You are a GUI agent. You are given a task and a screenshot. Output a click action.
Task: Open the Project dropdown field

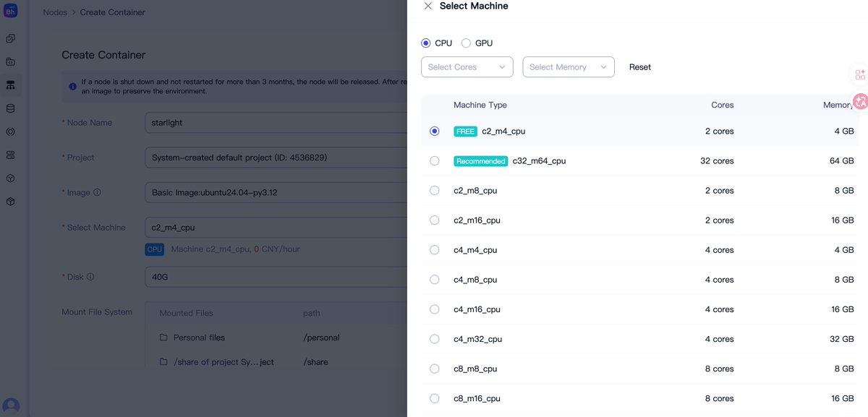tap(276, 158)
